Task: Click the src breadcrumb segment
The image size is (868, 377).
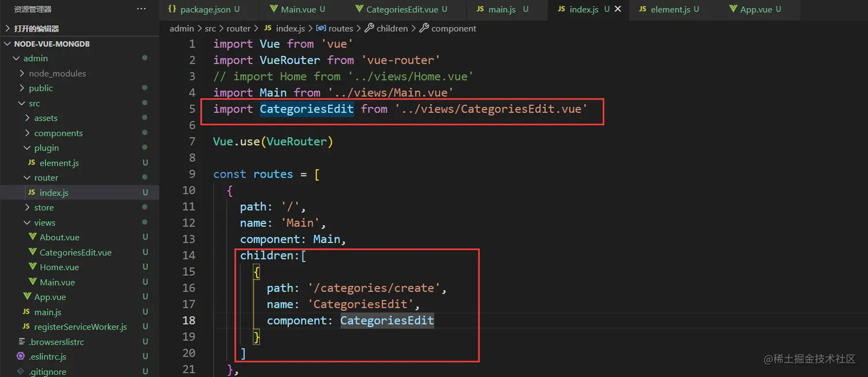Action: click(x=210, y=28)
